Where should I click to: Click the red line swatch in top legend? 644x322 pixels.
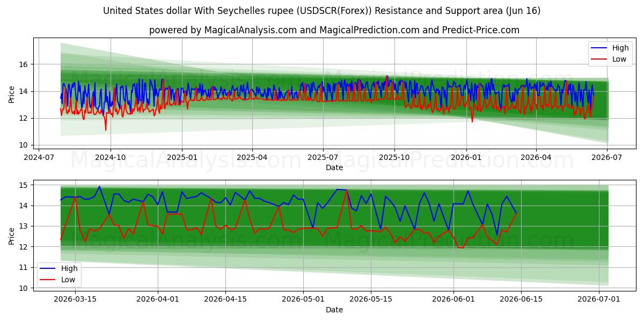click(599, 60)
